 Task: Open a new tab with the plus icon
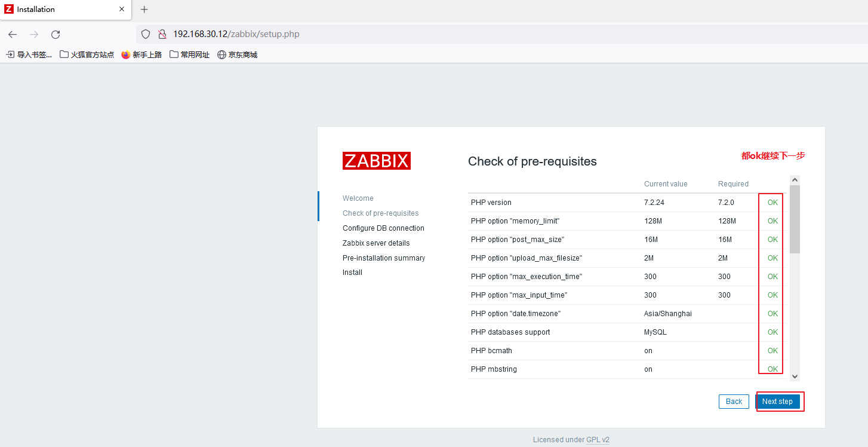tap(144, 10)
